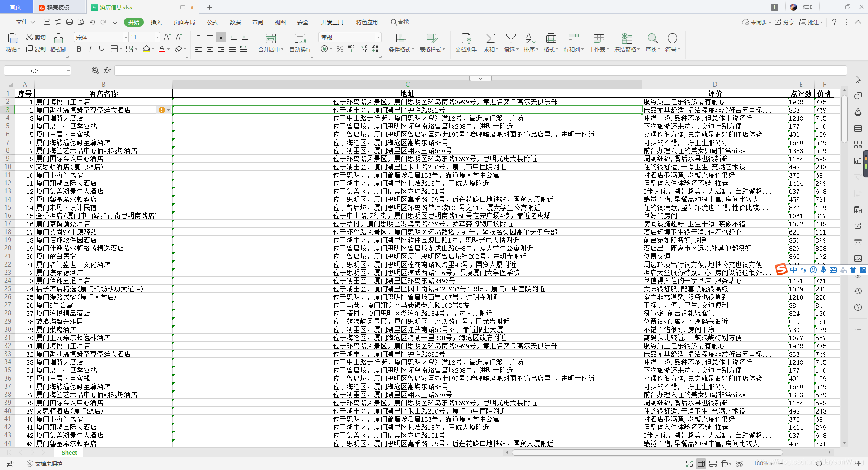Screen dimensions: 868x470
Task: Click the 排序 sort icon
Action: coord(531,39)
